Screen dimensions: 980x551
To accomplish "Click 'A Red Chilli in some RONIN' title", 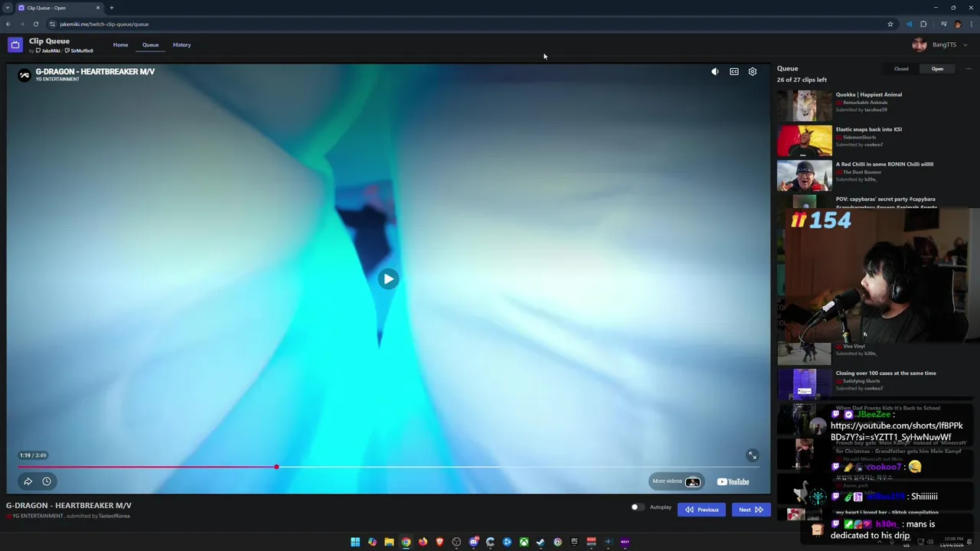I will [884, 164].
